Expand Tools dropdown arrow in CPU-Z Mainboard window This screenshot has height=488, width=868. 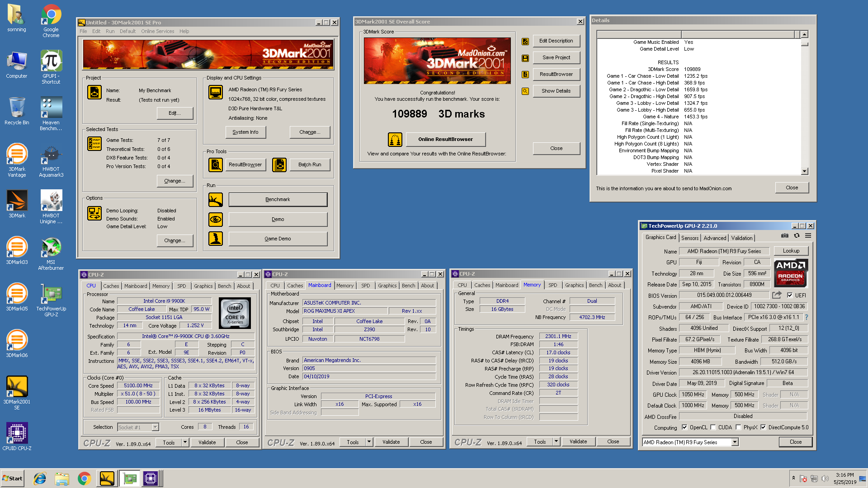pos(369,442)
